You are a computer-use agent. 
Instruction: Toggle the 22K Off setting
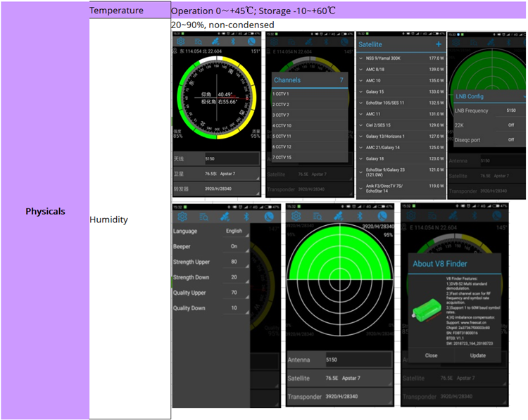(x=511, y=125)
